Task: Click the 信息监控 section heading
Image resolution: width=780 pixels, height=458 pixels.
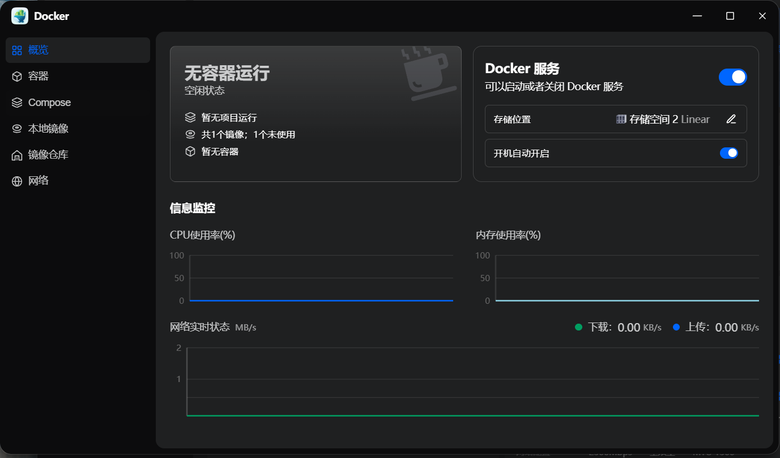Action: click(x=192, y=208)
